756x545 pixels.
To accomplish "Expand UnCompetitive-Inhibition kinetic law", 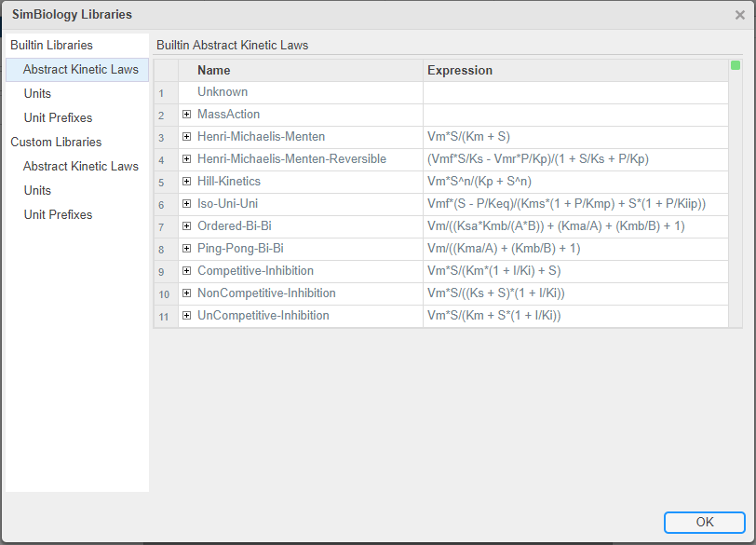I will (x=187, y=316).
